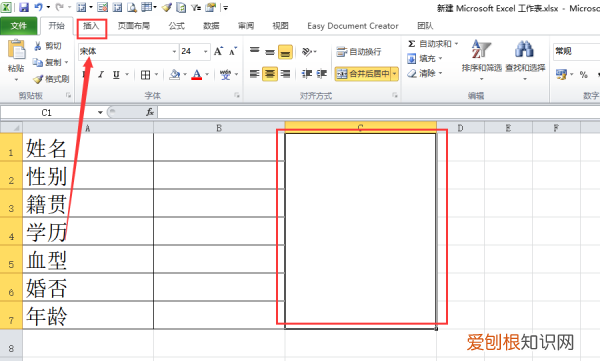Expand the font size 24 dropdown
The width and height of the screenshot is (600, 361).
pos(205,51)
